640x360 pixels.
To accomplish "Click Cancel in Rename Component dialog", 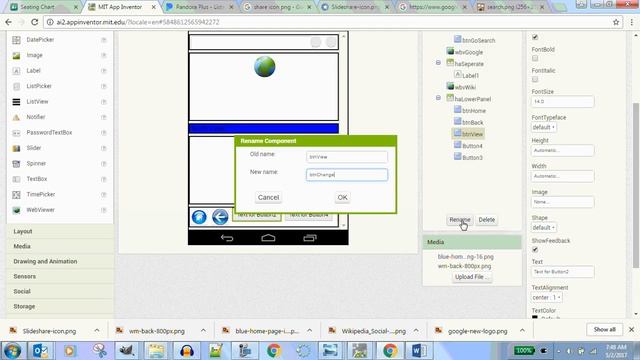I will 268,198.
